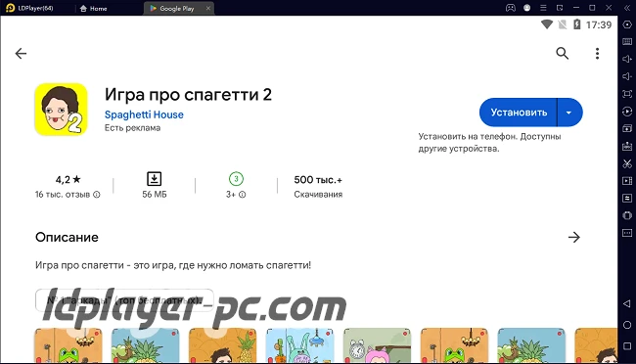
Task: Click Android back triangle button
Action: click(x=627, y=303)
